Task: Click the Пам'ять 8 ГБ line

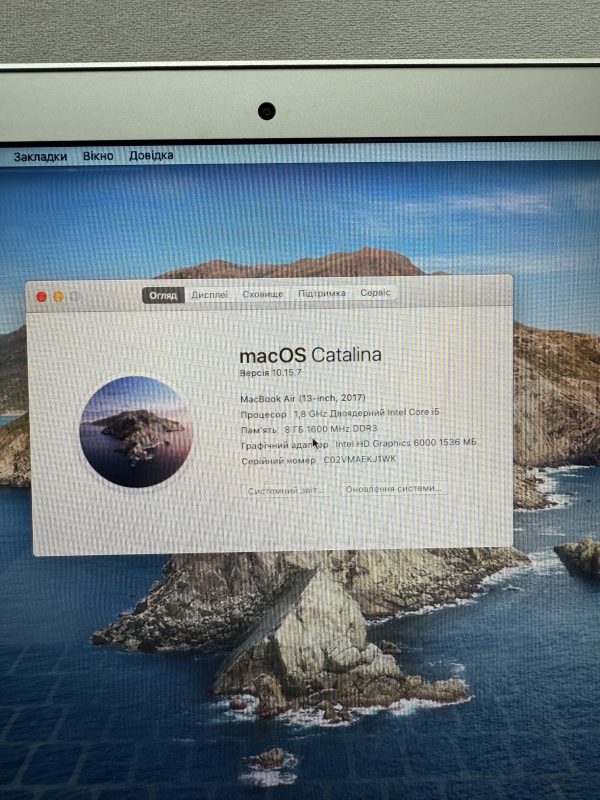Action: coord(309,429)
